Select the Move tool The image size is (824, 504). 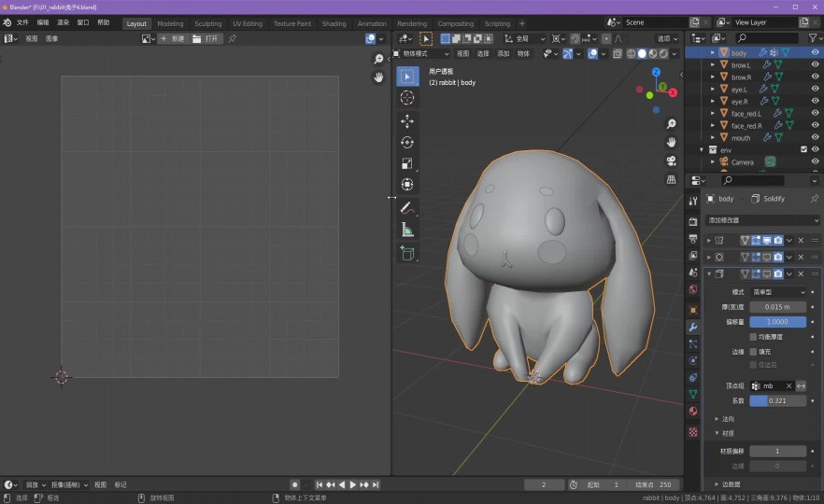[x=406, y=121]
